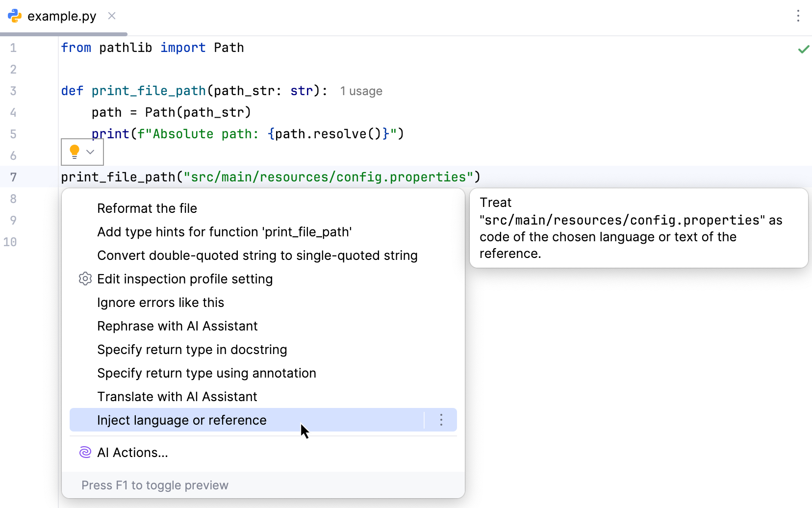Click 'AI Actions...' entry
The width and height of the screenshot is (812, 508).
(132, 452)
